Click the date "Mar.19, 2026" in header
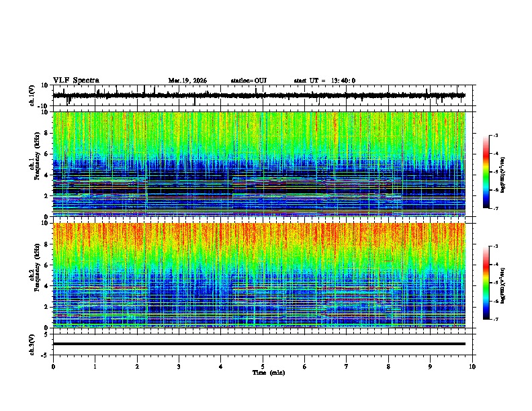The image size is (532, 411). click(x=187, y=81)
